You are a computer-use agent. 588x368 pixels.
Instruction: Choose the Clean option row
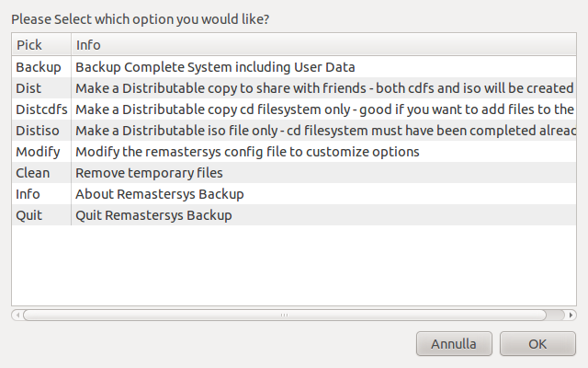(x=33, y=173)
